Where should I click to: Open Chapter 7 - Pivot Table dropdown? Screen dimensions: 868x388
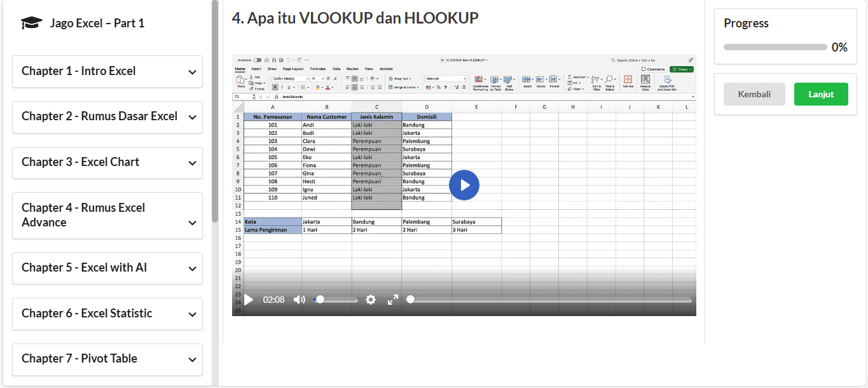pos(107,359)
